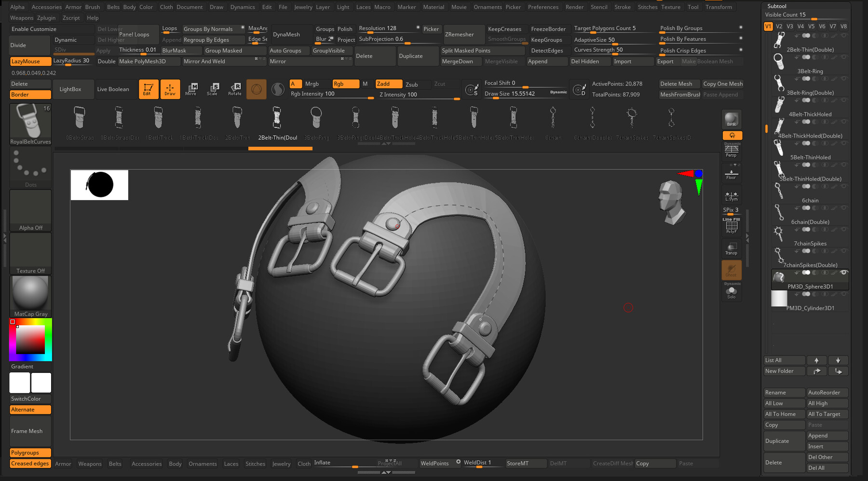Image resolution: width=868 pixels, height=481 pixels.
Task: Click the LightBox button
Action: pyautogui.click(x=73, y=89)
